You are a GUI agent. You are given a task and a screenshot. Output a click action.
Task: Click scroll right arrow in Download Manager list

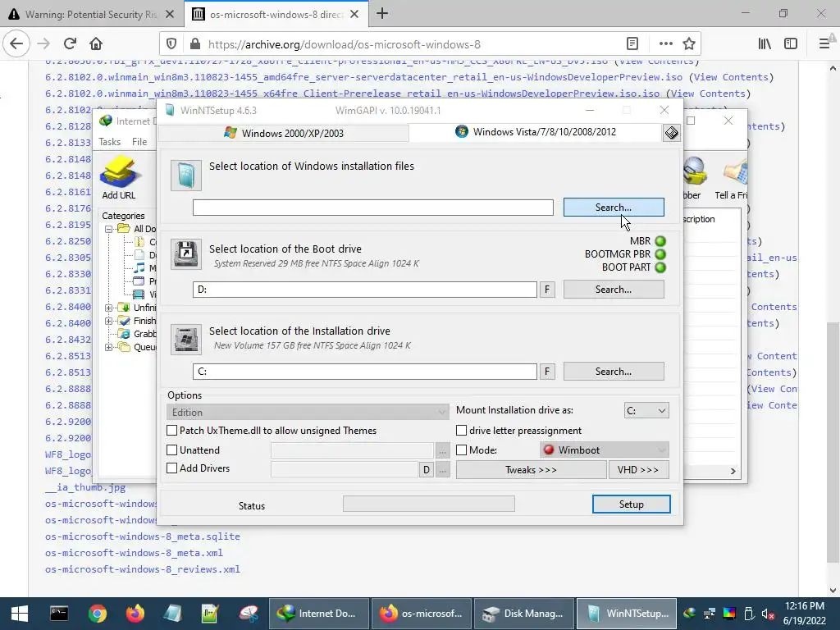(733, 471)
